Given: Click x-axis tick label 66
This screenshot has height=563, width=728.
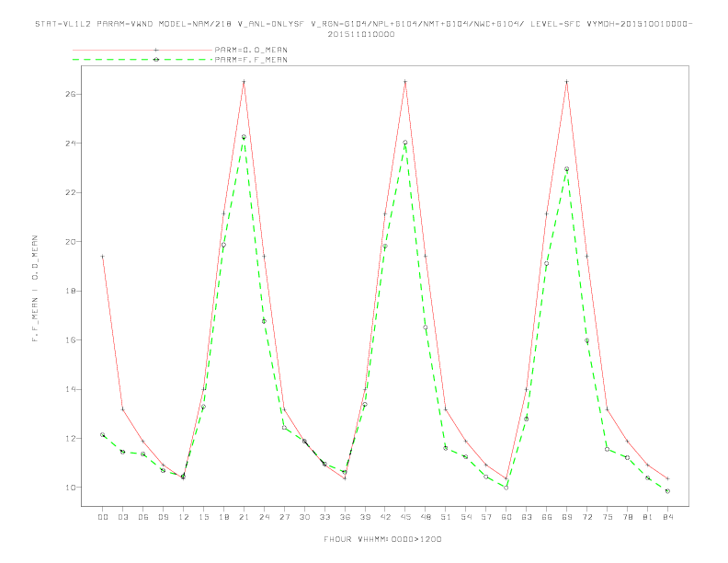Looking at the screenshot, I should (547, 517).
